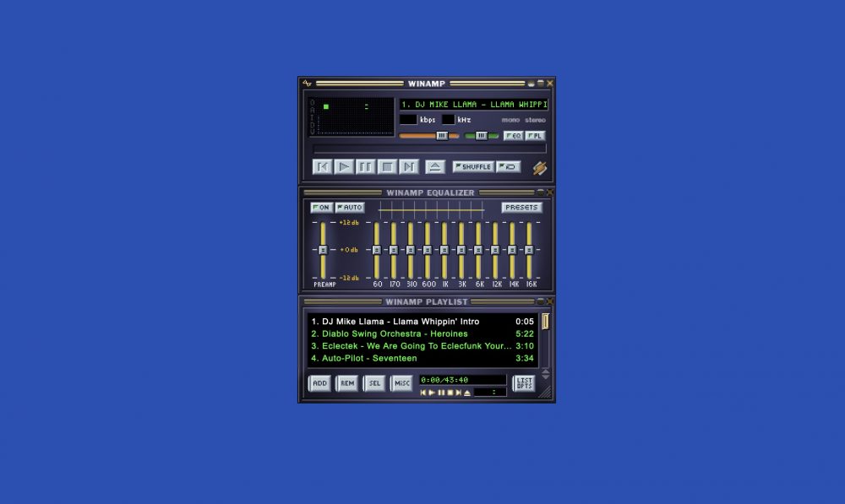This screenshot has width=845, height=504.
Task: Click the playlist ADD button
Action: point(319,383)
